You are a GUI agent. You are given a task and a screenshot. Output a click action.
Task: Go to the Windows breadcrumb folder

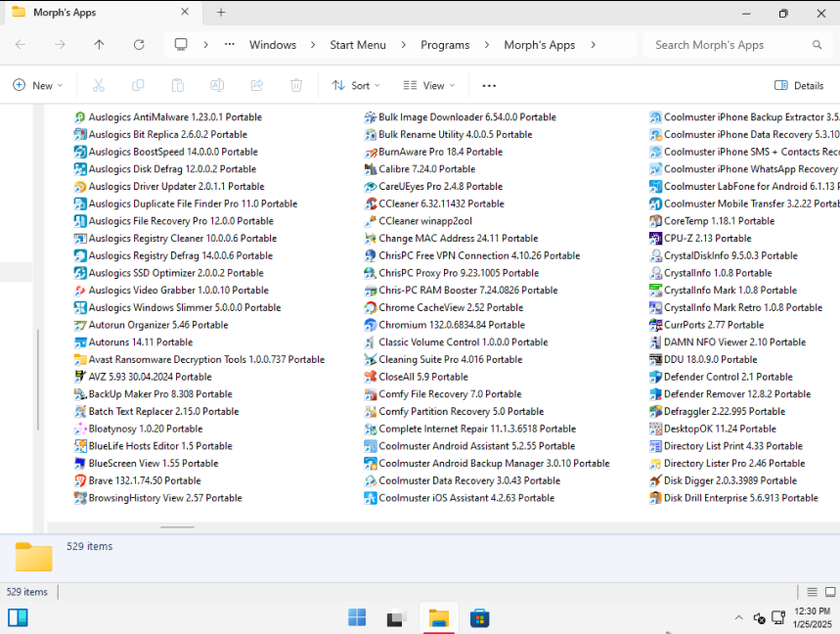coord(273,45)
